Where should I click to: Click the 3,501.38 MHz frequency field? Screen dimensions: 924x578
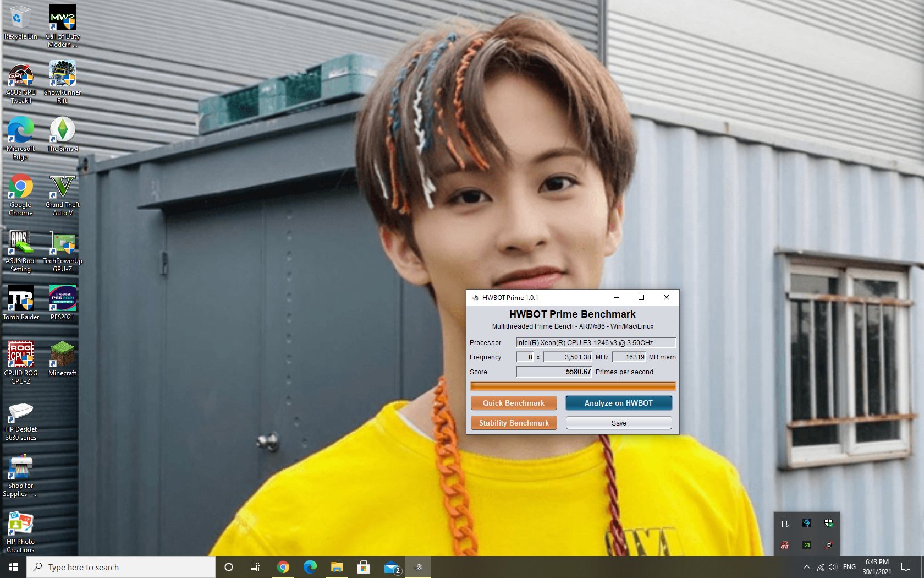[568, 357]
